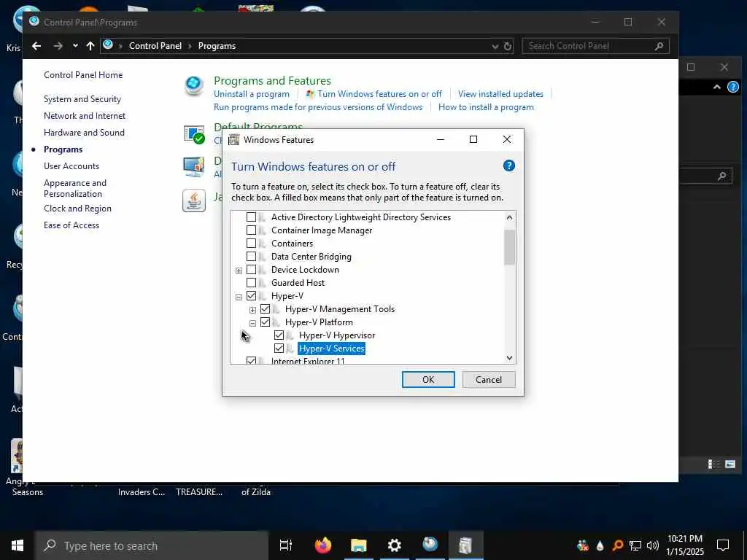Uncheck Hyper-V Management Tools
Viewport: 747px width, 560px height.
coord(265,309)
